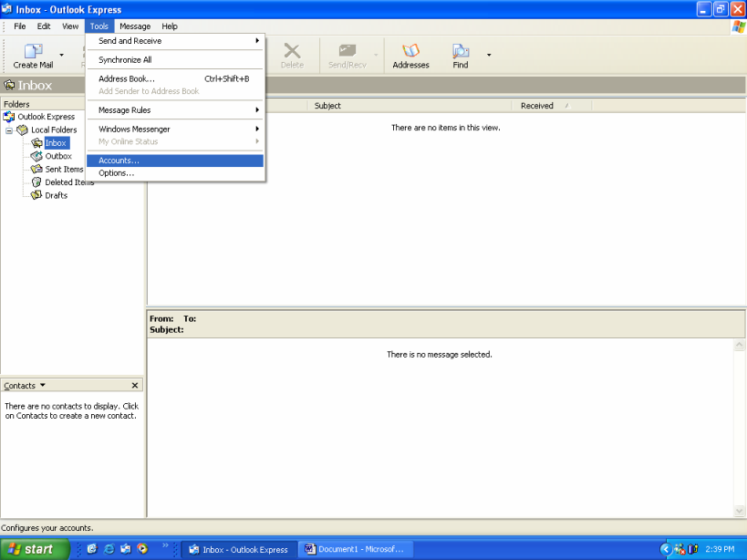Select the Sent Items folder label
This screenshot has height=560, width=747.
pos(64,169)
